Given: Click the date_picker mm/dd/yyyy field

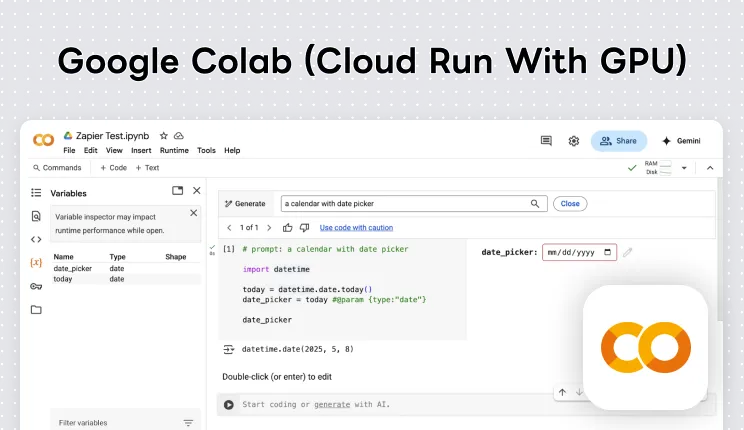Looking at the screenshot, I should [579, 252].
